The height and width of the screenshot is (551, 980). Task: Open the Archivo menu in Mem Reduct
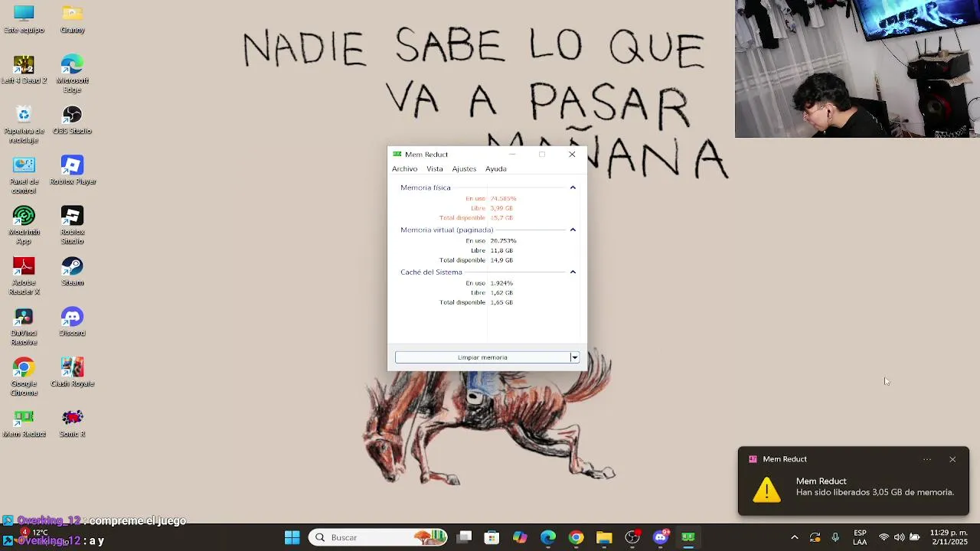[404, 168]
